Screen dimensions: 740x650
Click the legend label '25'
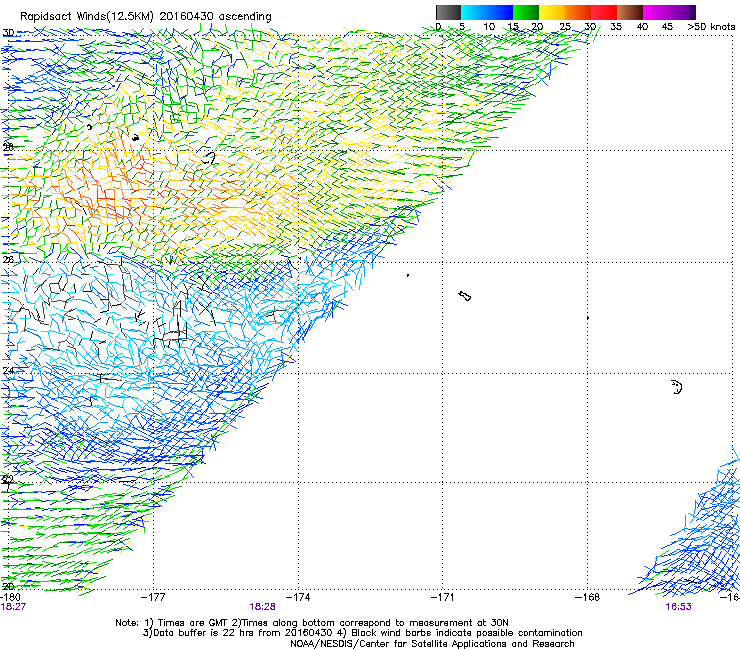click(565, 26)
